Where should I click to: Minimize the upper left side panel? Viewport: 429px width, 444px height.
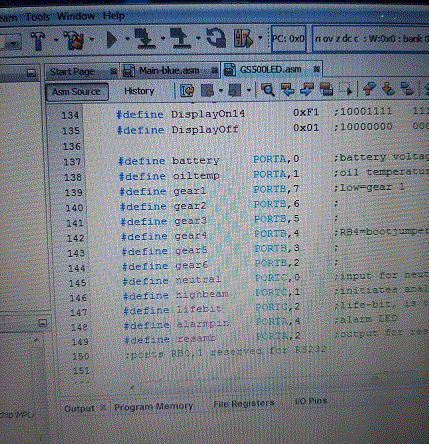31,73
